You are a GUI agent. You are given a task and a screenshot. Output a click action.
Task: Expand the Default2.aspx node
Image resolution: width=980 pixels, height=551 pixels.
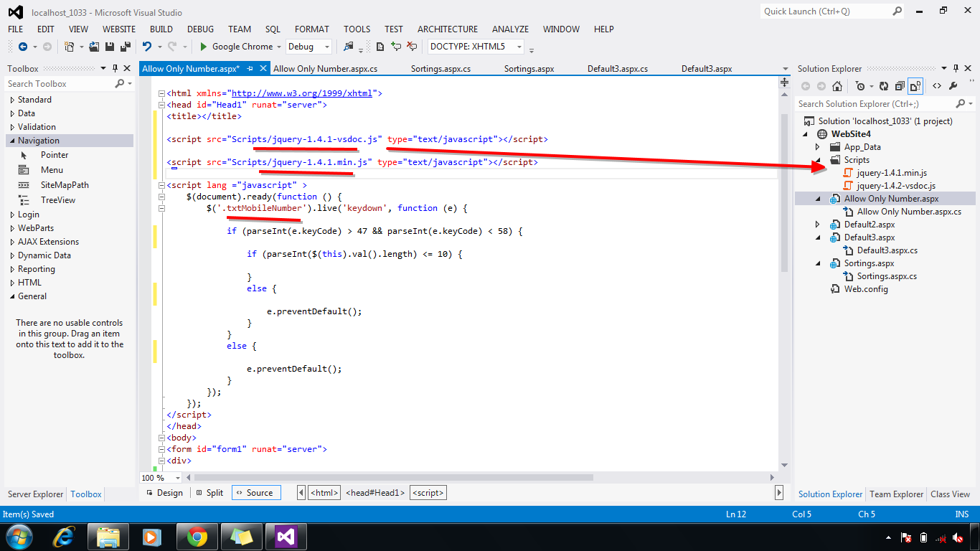pyautogui.click(x=817, y=225)
